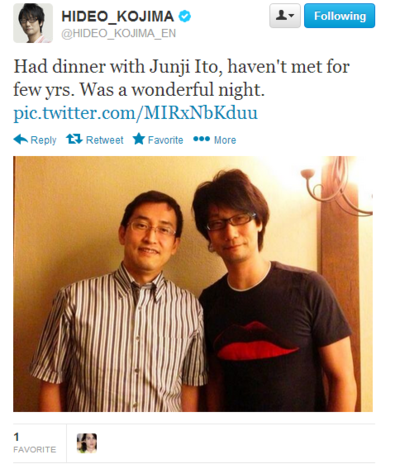The height and width of the screenshot is (464, 400).
Task: Expand the user actions dropdown caret
Action: click(292, 16)
